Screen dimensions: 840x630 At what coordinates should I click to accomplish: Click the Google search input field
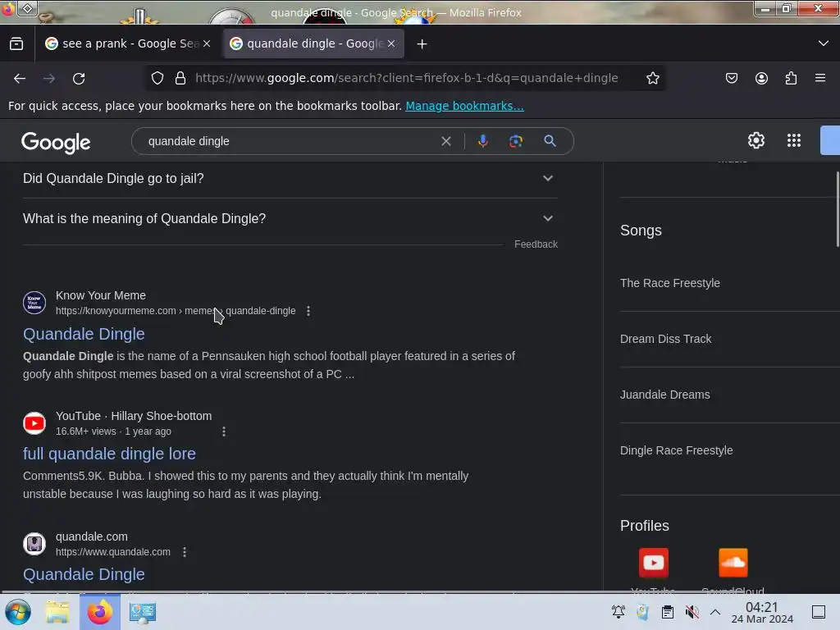[x=290, y=141]
